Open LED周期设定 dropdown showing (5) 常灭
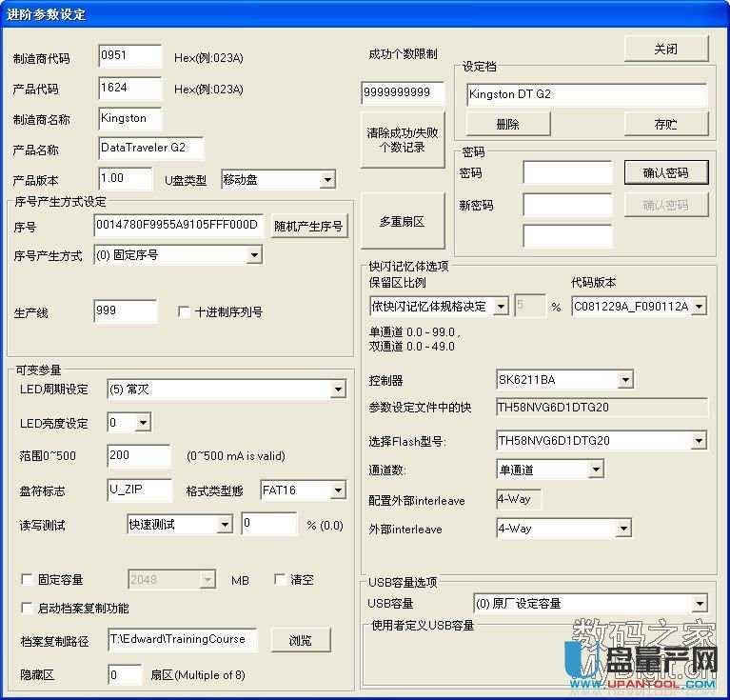730x700 pixels. (227, 390)
